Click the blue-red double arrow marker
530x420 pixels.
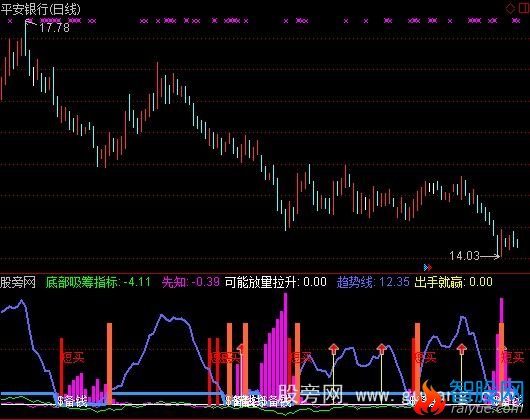click(x=428, y=268)
